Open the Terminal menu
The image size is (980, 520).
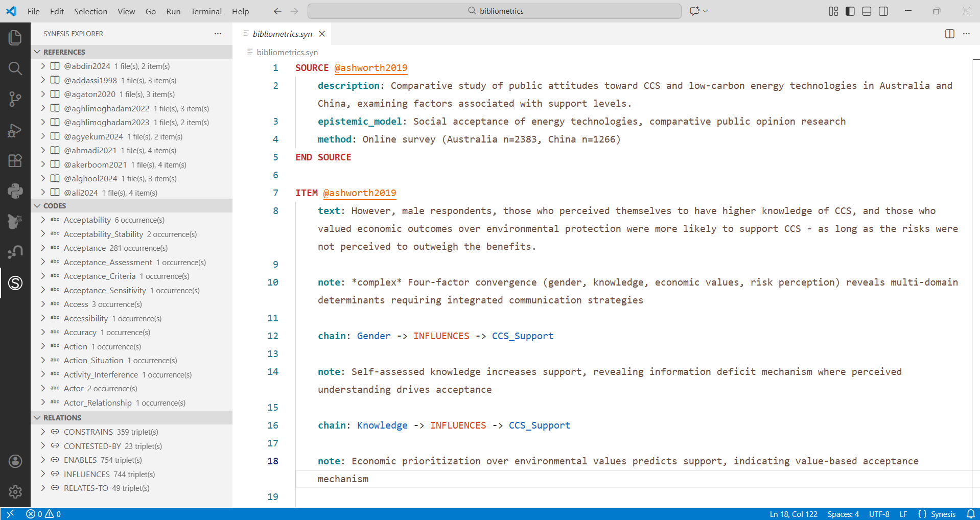click(206, 11)
